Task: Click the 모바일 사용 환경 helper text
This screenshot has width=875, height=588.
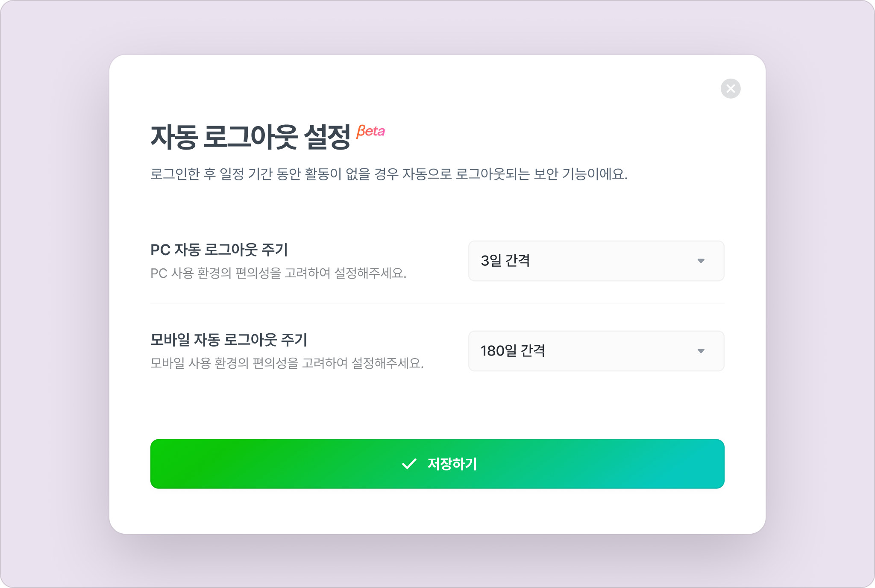Action: click(x=287, y=363)
